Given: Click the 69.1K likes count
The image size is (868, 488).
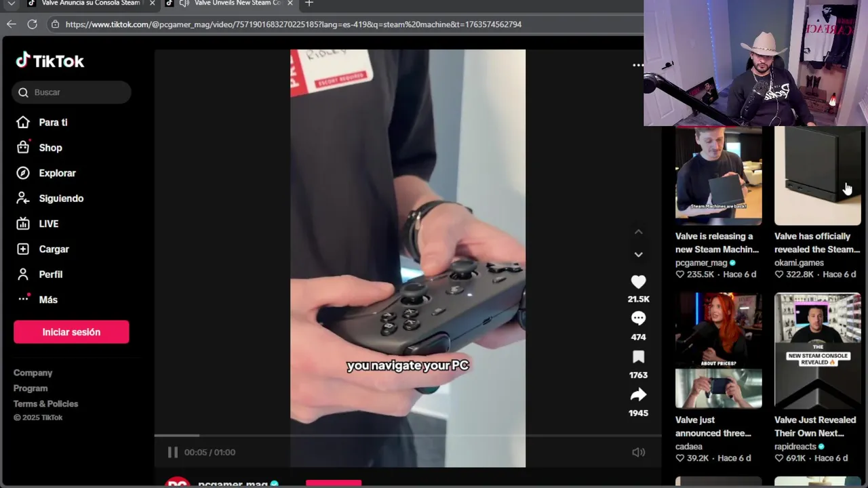Looking at the screenshot, I should (x=790, y=458).
